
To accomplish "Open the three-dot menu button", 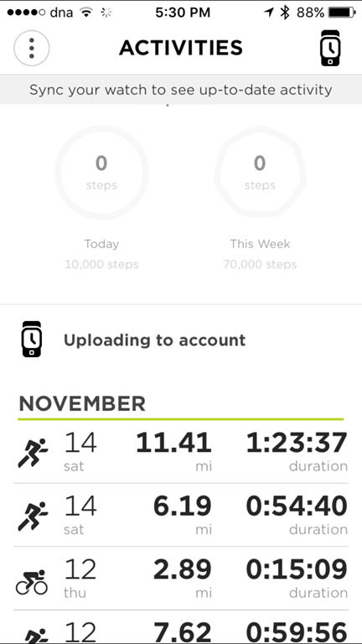I will [x=32, y=48].
